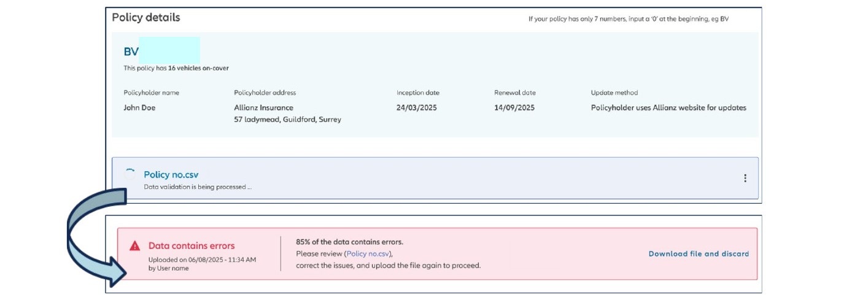
Task: Click the Policy details heading
Action: tap(146, 17)
